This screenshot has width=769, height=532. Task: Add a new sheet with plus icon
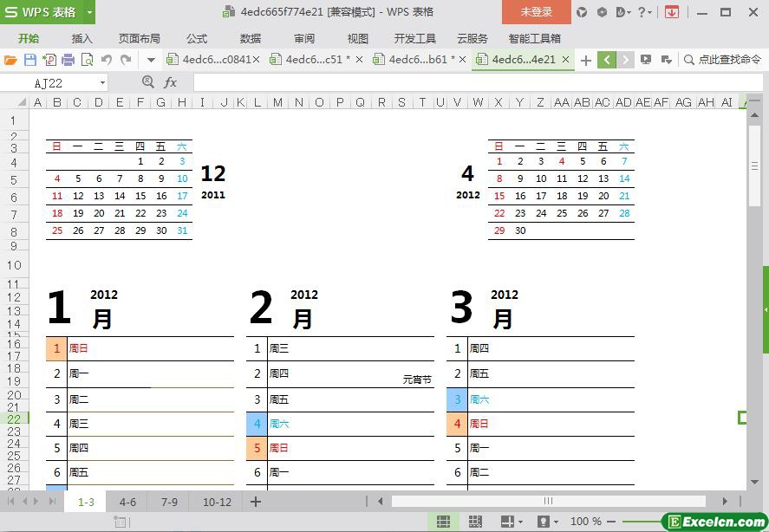(x=256, y=502)
